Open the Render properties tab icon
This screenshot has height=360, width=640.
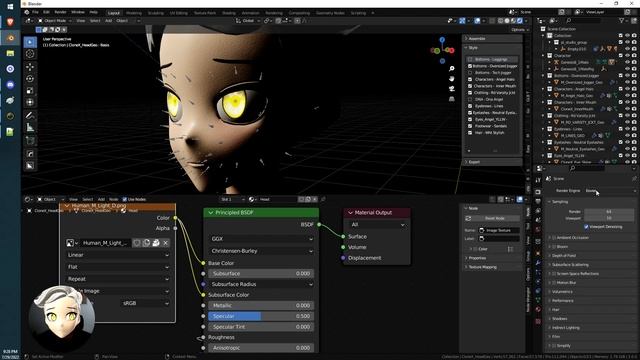click(x=538, y=192)
